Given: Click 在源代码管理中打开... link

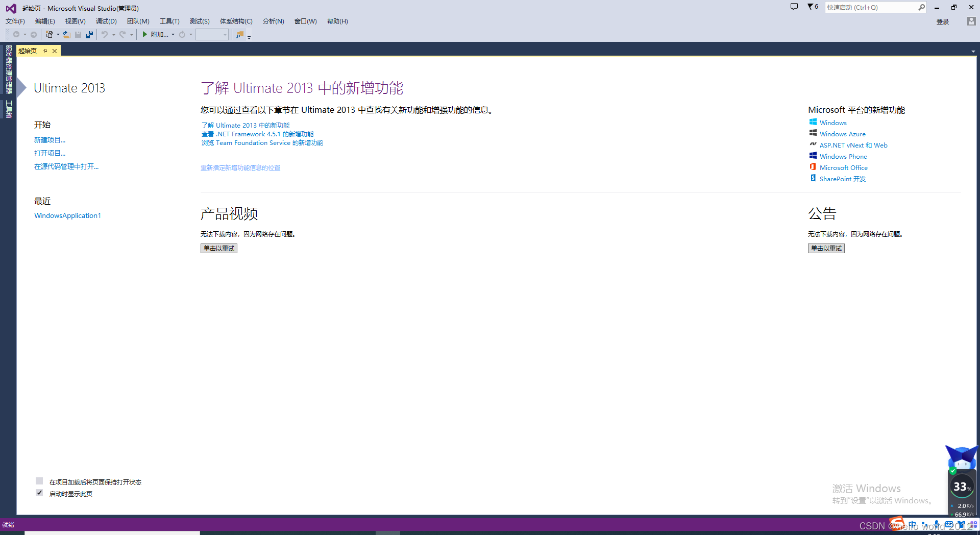Looking at the screenshot, I should tap(66, 166).
